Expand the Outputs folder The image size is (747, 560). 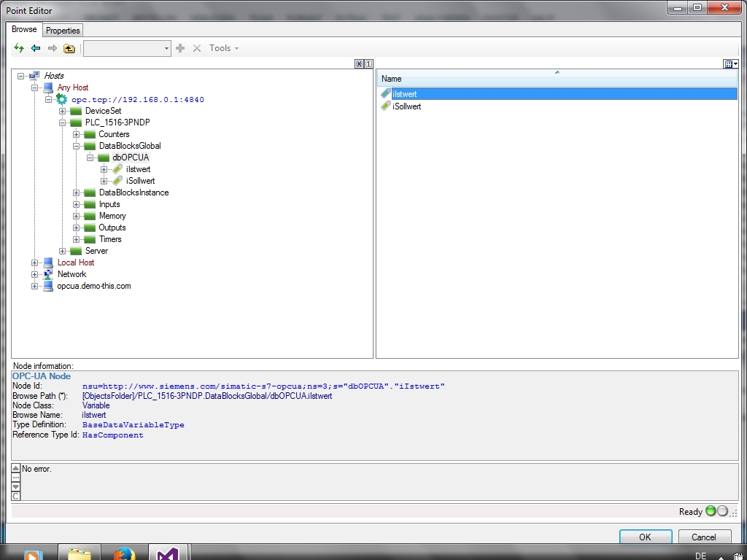pyautogui.click(x=76, y=227)
